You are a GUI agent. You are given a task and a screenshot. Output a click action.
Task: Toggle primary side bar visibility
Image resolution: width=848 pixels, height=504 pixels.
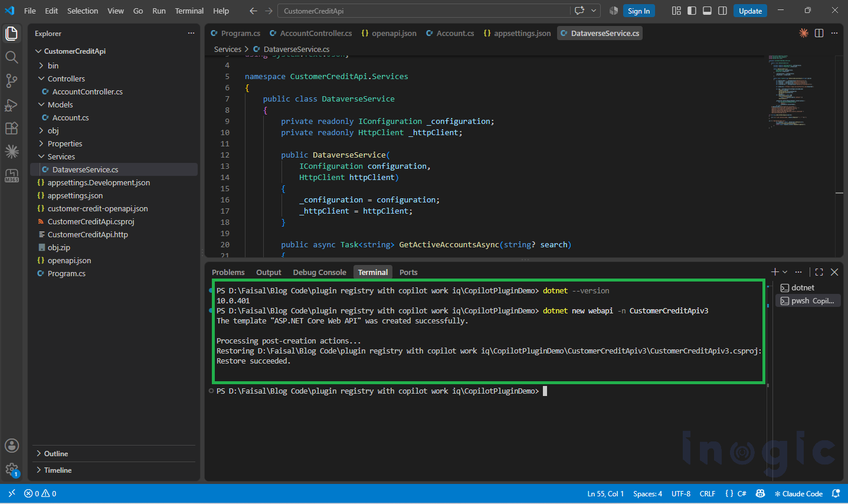pos(692,11)
